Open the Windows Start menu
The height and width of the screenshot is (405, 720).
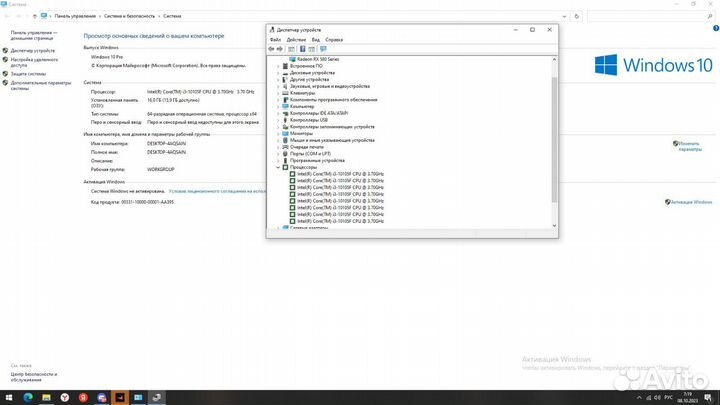tap(9, 398)
